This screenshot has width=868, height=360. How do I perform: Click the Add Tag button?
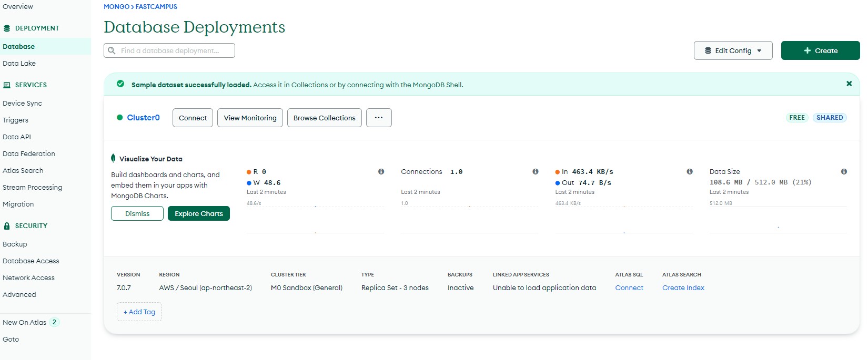pyautogui.click(x=139, y=312)
